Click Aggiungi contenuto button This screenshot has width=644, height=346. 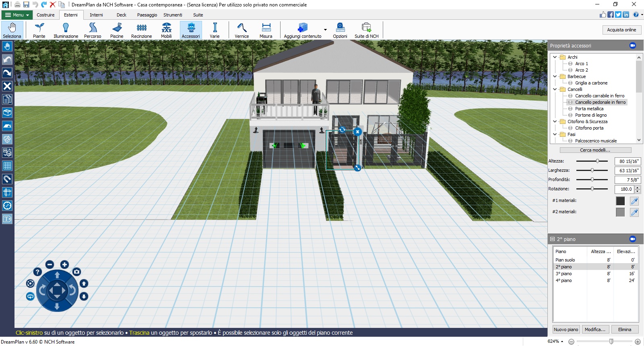(x=303, y=30)
